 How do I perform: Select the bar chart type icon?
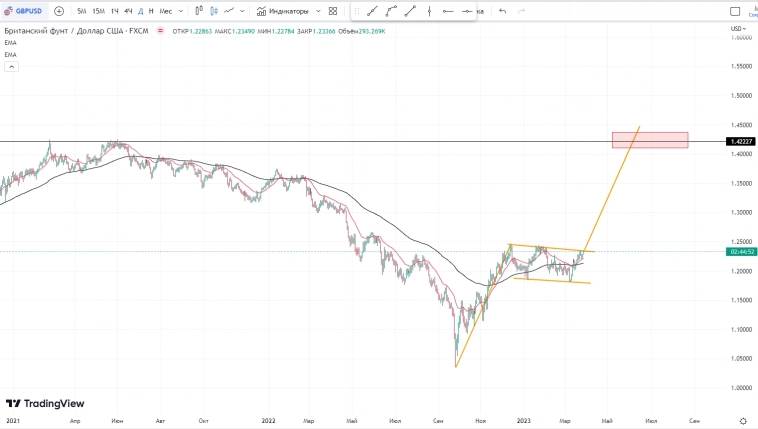(199, 11)
